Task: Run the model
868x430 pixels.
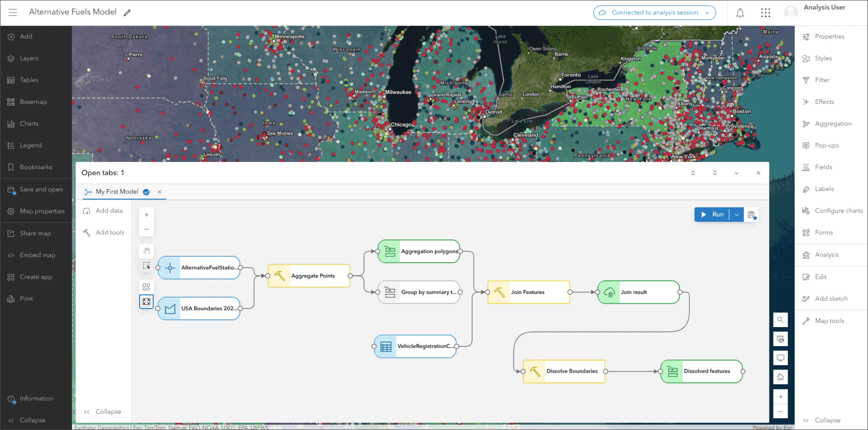Action: tap(712, 215)
